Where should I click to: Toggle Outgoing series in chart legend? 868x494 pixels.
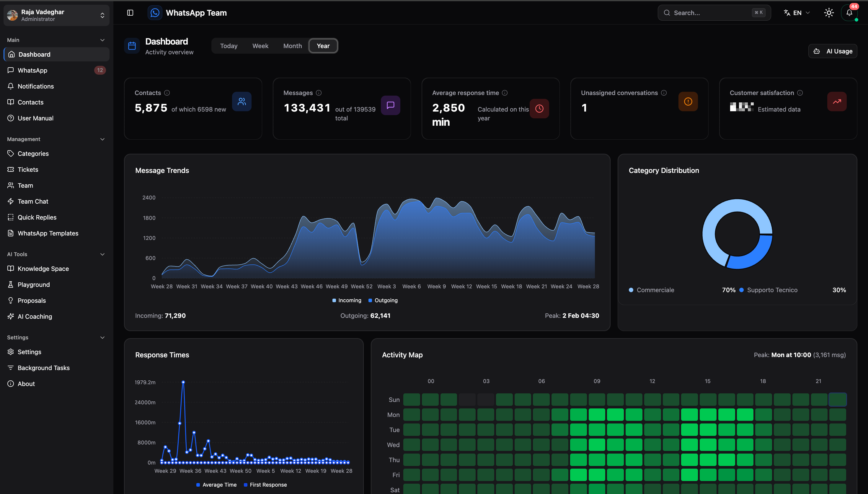tap(383, 300)
